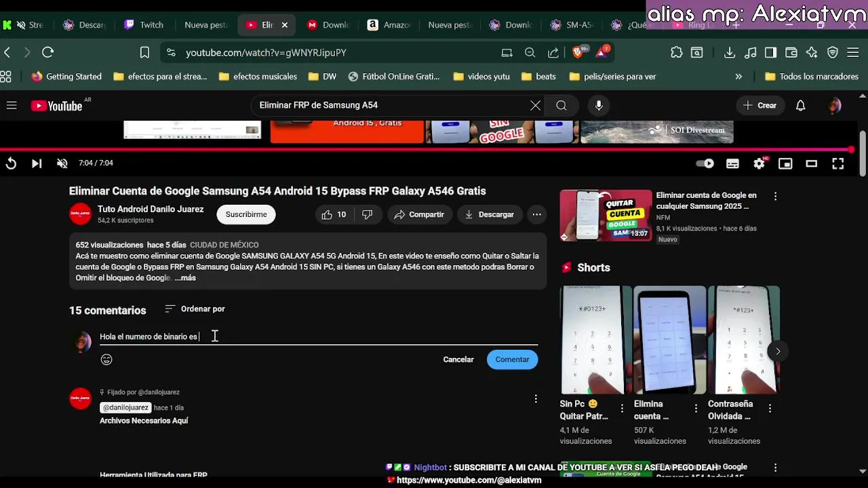Expand hidden bookmarks chevron
868x488 pixels.
(x=738, y=77)
